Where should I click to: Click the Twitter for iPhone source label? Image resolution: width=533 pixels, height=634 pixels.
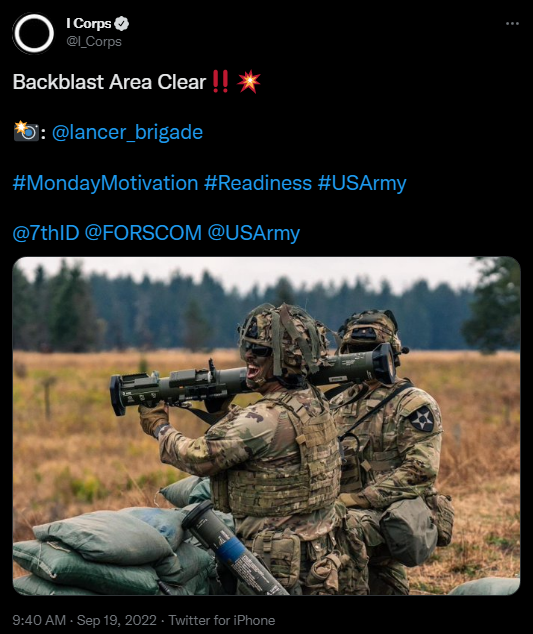(x=222, y=620)
